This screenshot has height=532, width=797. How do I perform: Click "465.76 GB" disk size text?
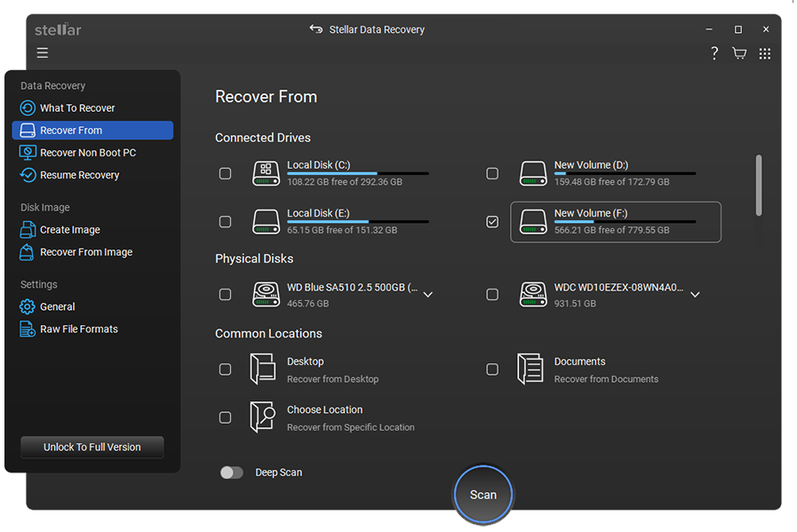pos(308,304)
